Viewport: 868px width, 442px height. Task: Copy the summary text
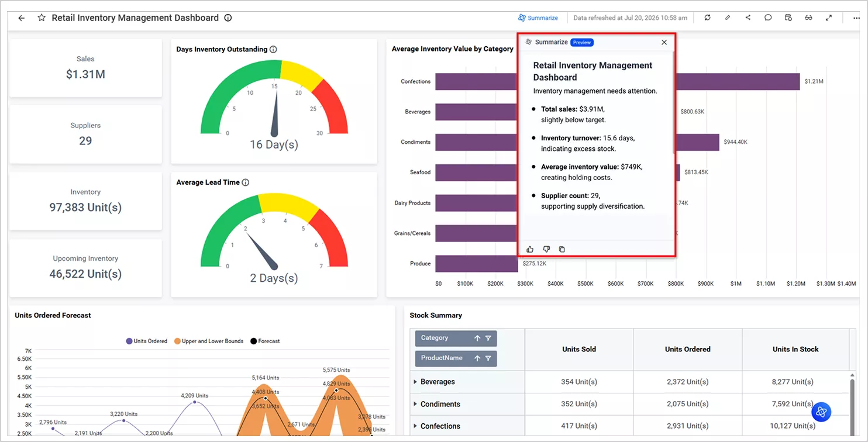[x=562, y=249]
